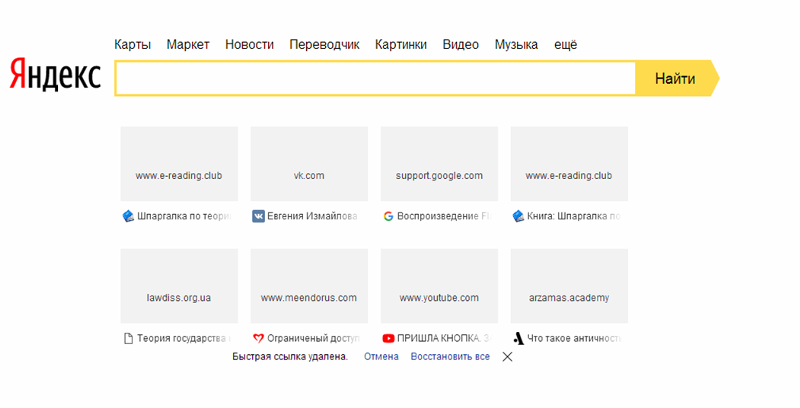The height and width of the screenshot is (408, 800).
Task: Click the Найти search button
Action: pyautogui.click(x=675, y=78)
